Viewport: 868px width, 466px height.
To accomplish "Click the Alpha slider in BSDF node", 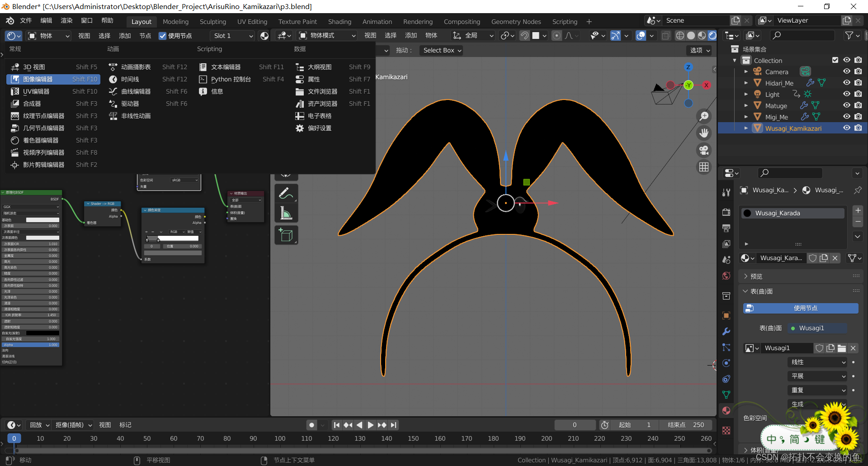I will 31,345.
